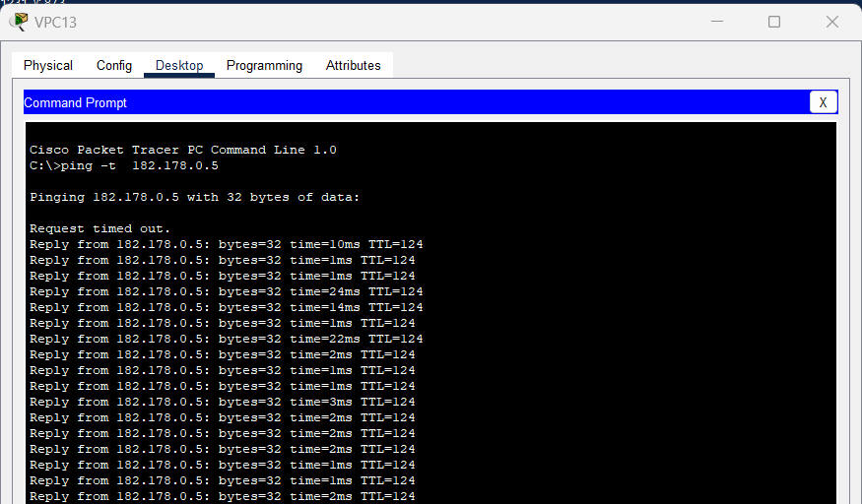Open the Config tab
The width and height of the screenshot is (862, 504).
(x=114, y=66)
